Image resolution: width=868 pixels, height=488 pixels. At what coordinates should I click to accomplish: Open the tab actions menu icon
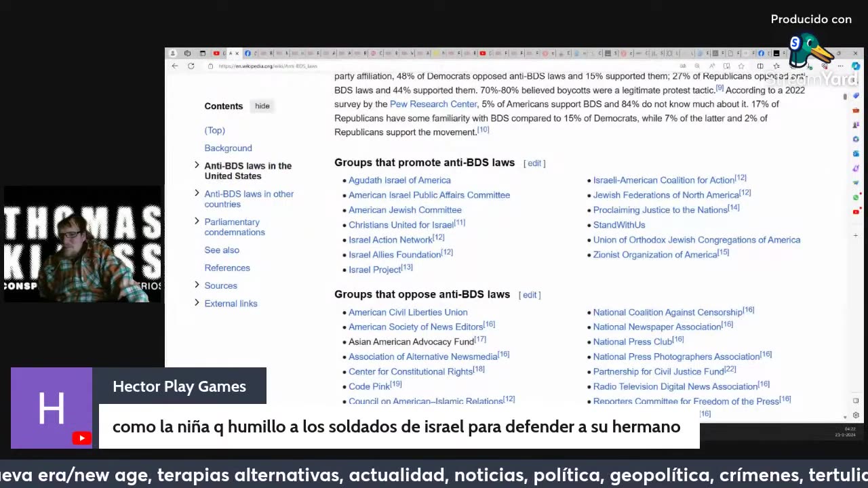pyautogui.click(x=202, y=54)
